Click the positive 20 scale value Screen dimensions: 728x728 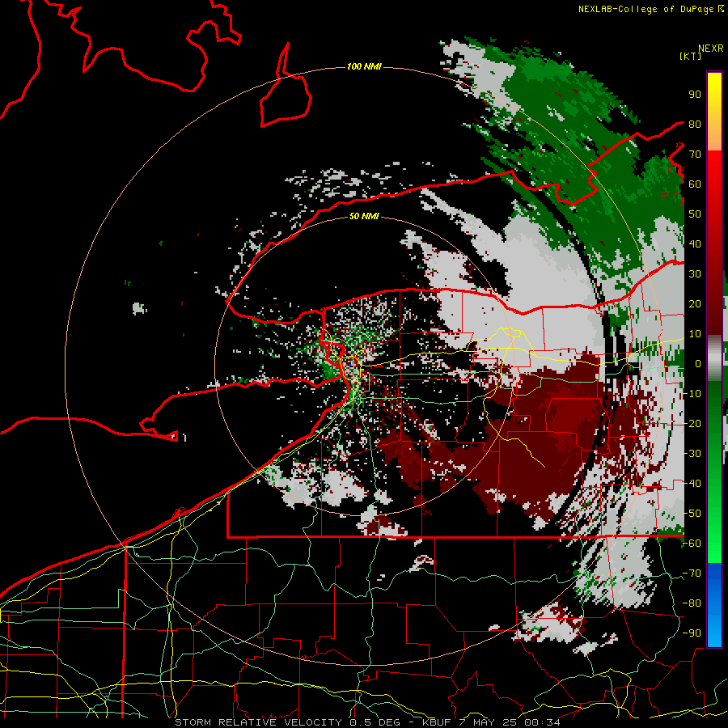695,304
